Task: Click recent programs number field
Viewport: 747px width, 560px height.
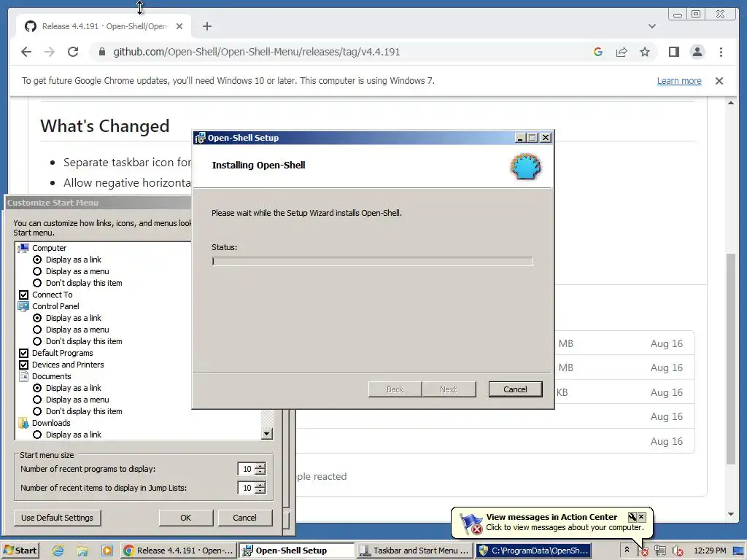Action: (x=247, y=469)
